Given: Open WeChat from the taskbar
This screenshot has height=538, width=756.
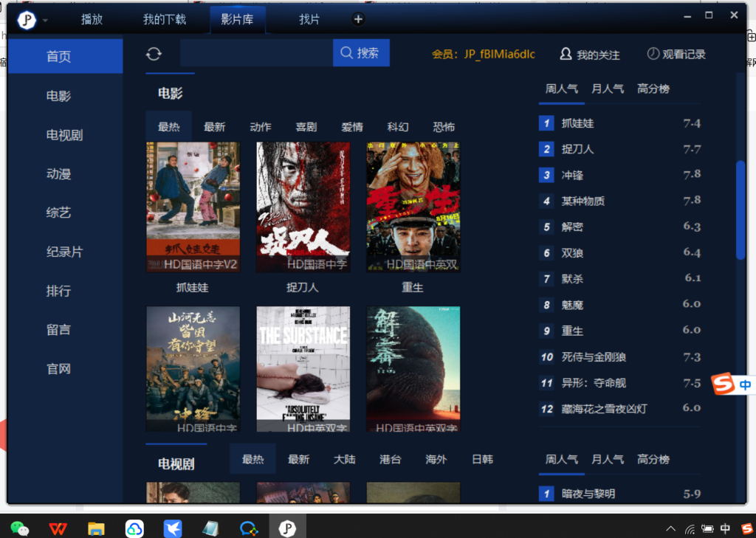Looking at the screenshot, I should coord(19,528).
